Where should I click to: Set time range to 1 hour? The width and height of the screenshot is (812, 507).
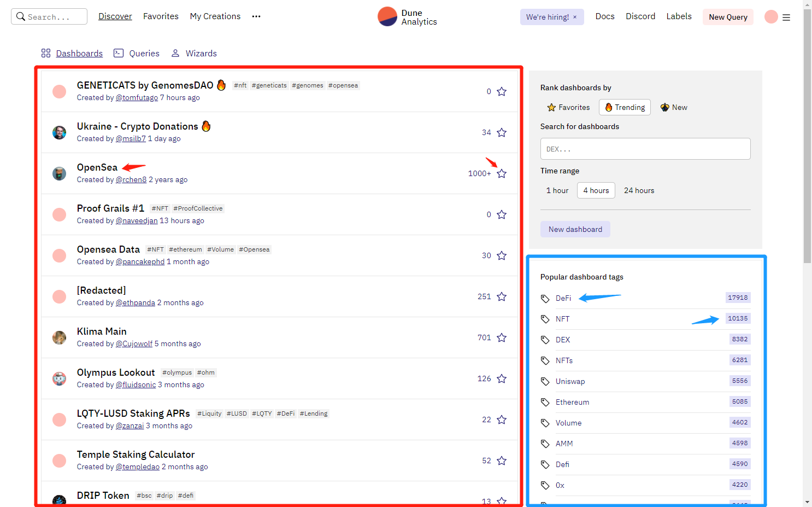click(557, 190)
